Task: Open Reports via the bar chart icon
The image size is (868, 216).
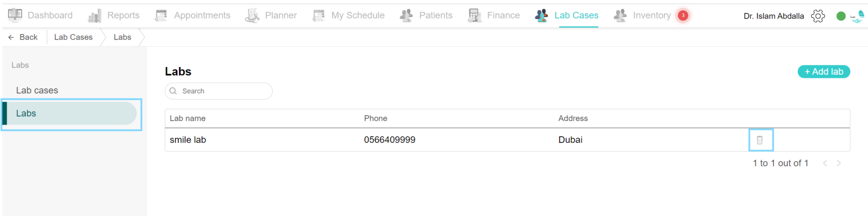Action: (x=95, y=16)
